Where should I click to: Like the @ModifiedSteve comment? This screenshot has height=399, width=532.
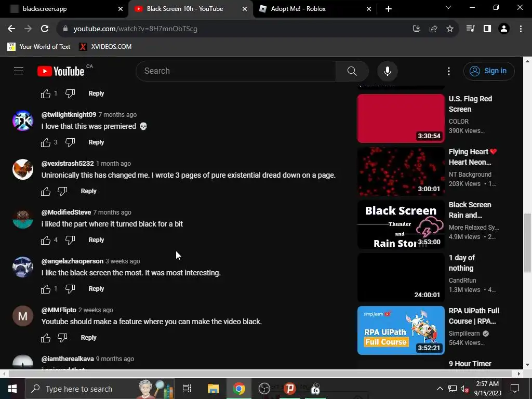click(x=46, y=240)
